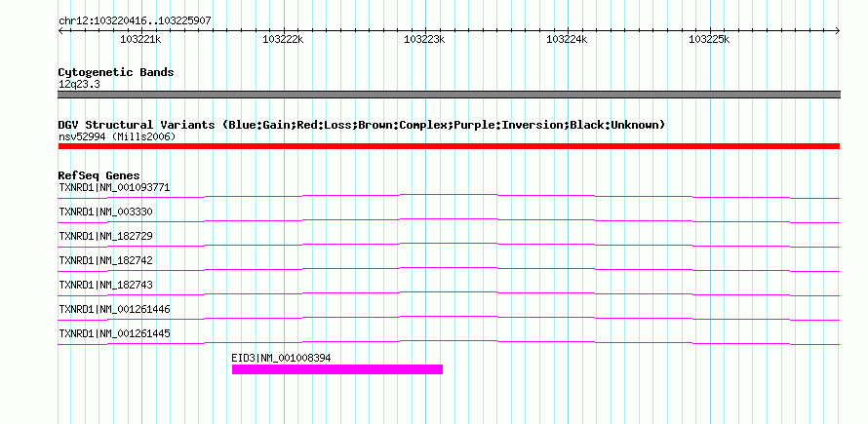Click the left arrowhead of the ruler
This screenshot has width=868, height=424.
pyautogui.click(x=60, y=31)
